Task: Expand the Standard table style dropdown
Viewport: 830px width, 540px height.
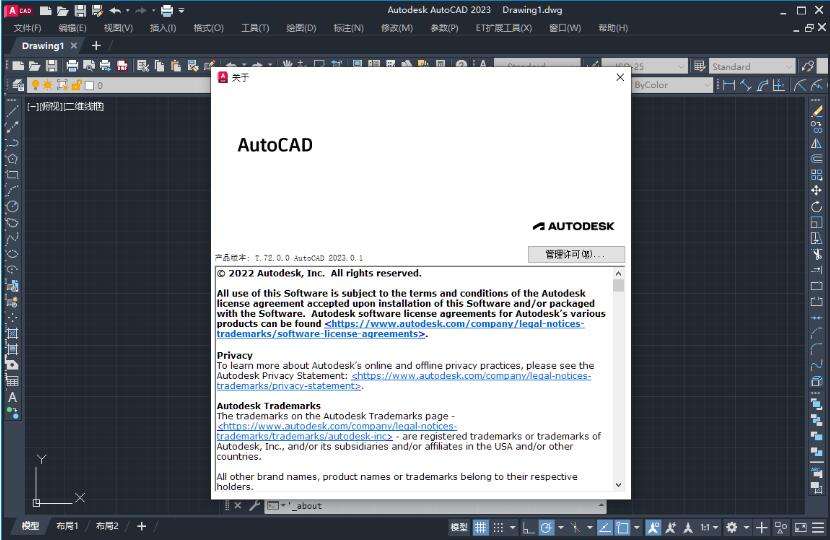Action: click(x=788, y=66)
